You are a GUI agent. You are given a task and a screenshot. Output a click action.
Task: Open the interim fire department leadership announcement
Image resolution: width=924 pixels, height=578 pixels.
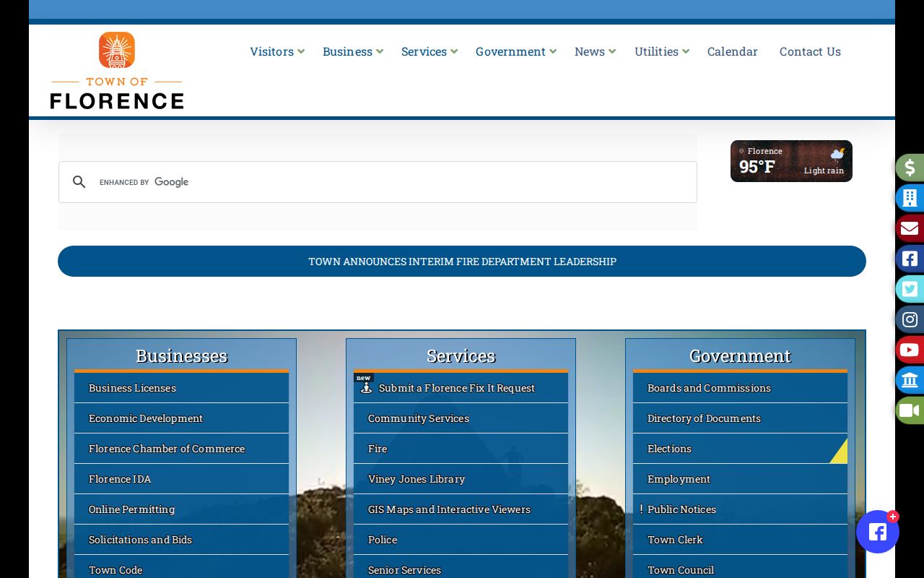point(462,261)
